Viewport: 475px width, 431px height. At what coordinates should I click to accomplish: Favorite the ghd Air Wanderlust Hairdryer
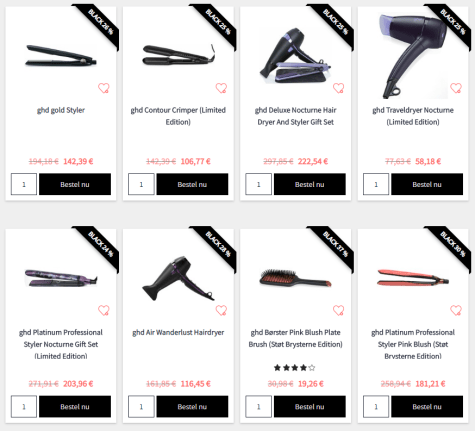[221, 310]
